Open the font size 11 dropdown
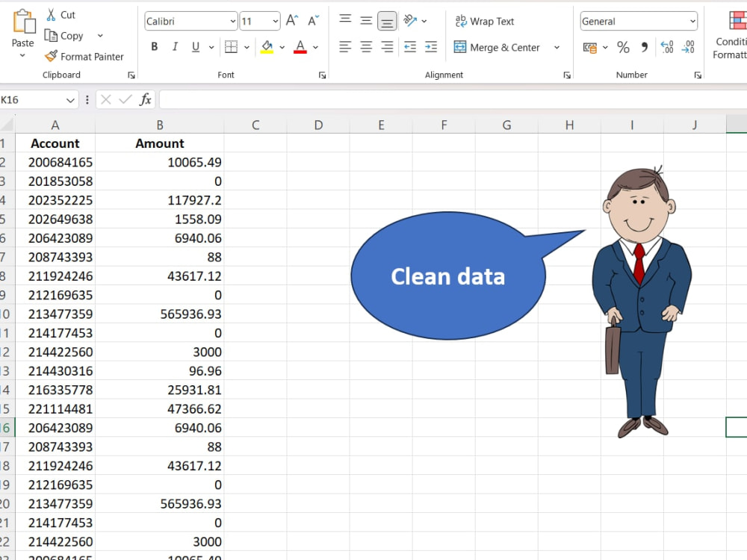 tap(276, 22)
